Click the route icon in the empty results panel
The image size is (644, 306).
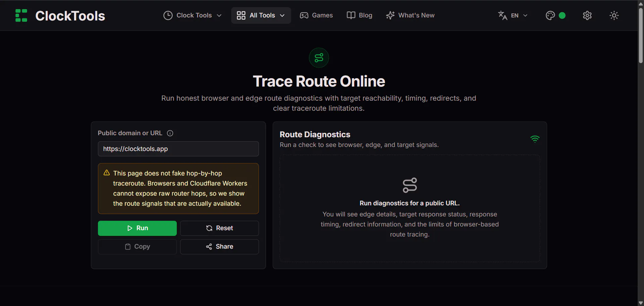[x=410, y=185]
